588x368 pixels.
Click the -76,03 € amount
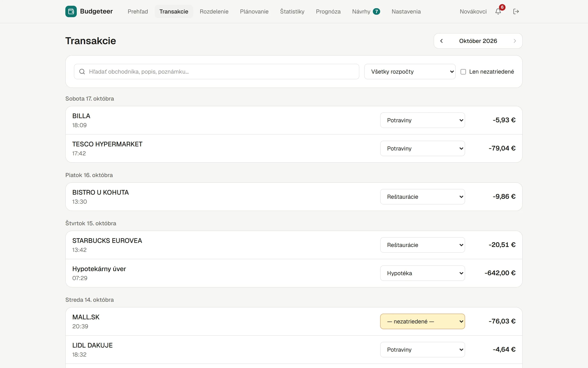tap(502, 321)
